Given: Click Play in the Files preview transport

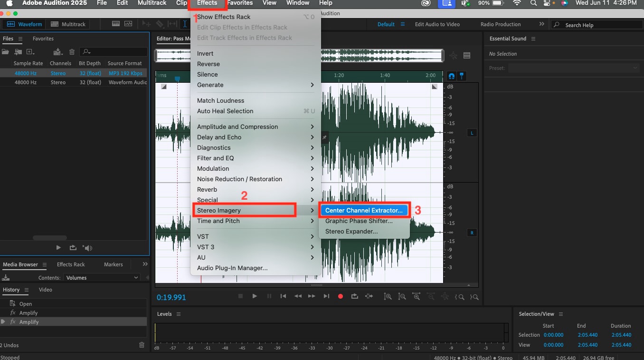Looking at the screenshot, I should tap(58, 248).
